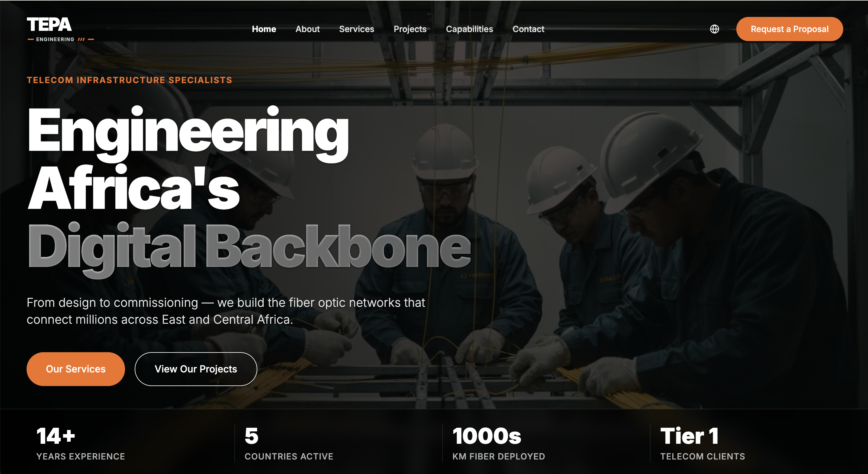The height and width of the screenshot is (474, 868).
Task: Click the "TELECOM INFRASTRUCTURE SPECIALISTS" tagline
Action: [129, 80]
